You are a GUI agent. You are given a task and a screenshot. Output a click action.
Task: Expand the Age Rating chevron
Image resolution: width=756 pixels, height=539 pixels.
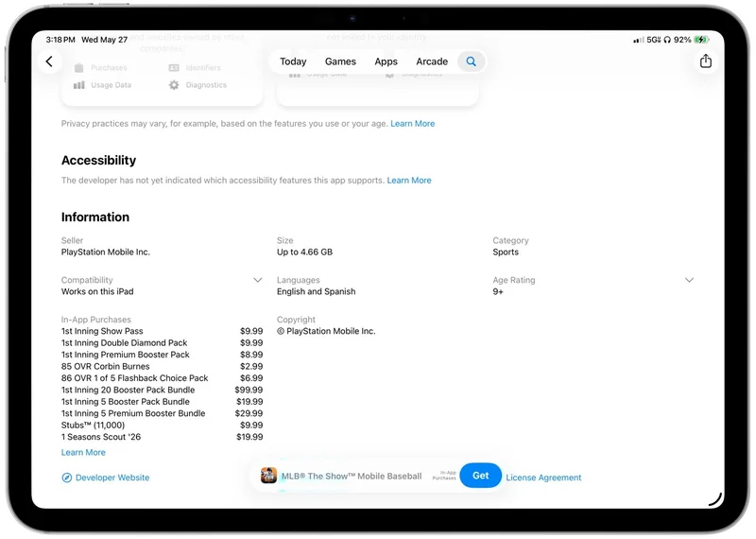point(690,280)
